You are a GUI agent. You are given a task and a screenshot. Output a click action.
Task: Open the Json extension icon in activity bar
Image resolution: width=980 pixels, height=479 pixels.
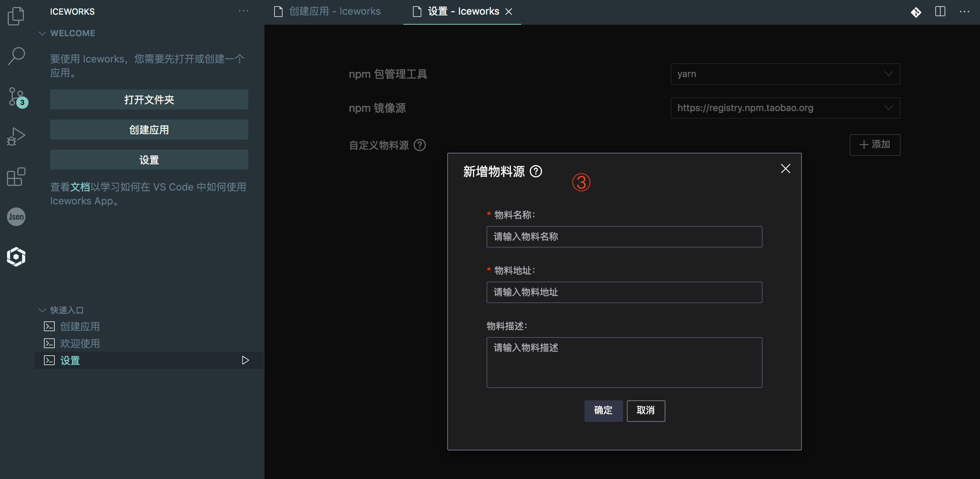(x=16, y=217)
